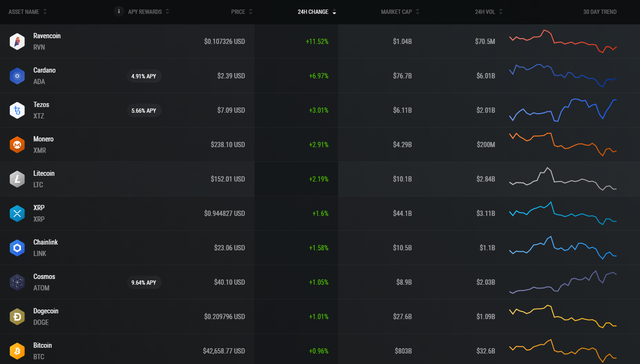Open the Bitcoin asset name link

pos(42,345)
